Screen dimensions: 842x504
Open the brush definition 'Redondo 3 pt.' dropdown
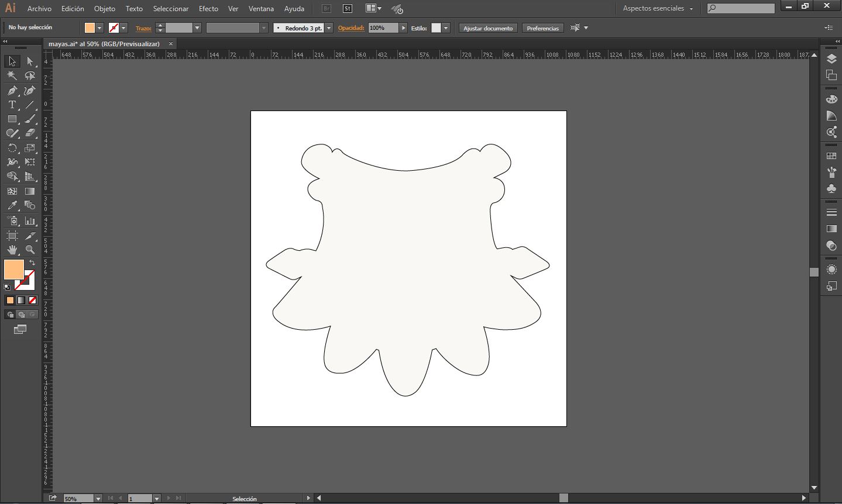pos(329,28)
